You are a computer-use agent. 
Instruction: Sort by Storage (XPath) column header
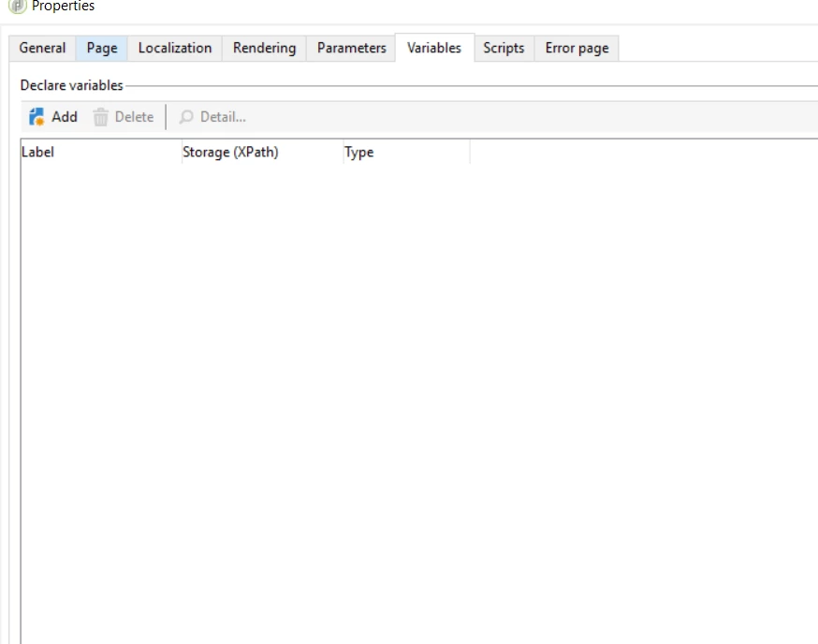pos(262,152)
